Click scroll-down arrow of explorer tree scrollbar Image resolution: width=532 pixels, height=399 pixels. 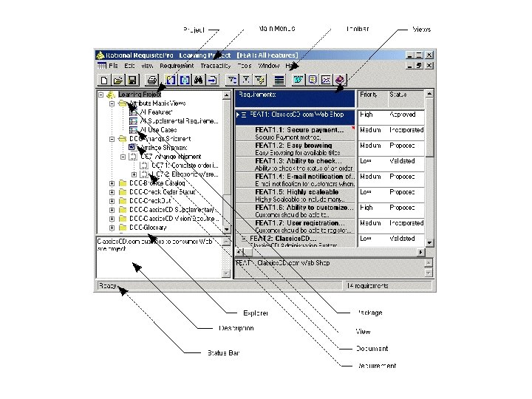pos(227,230)
